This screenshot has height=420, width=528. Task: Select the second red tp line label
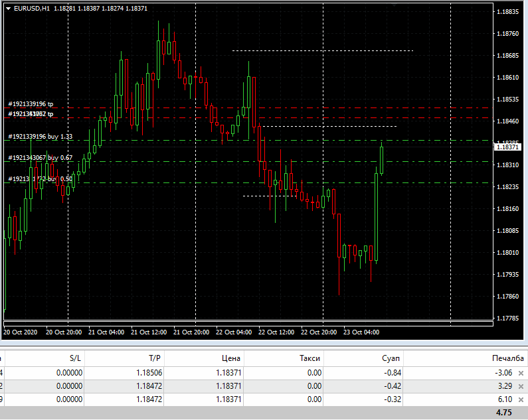pyautogui.click(x=31, y=114)
